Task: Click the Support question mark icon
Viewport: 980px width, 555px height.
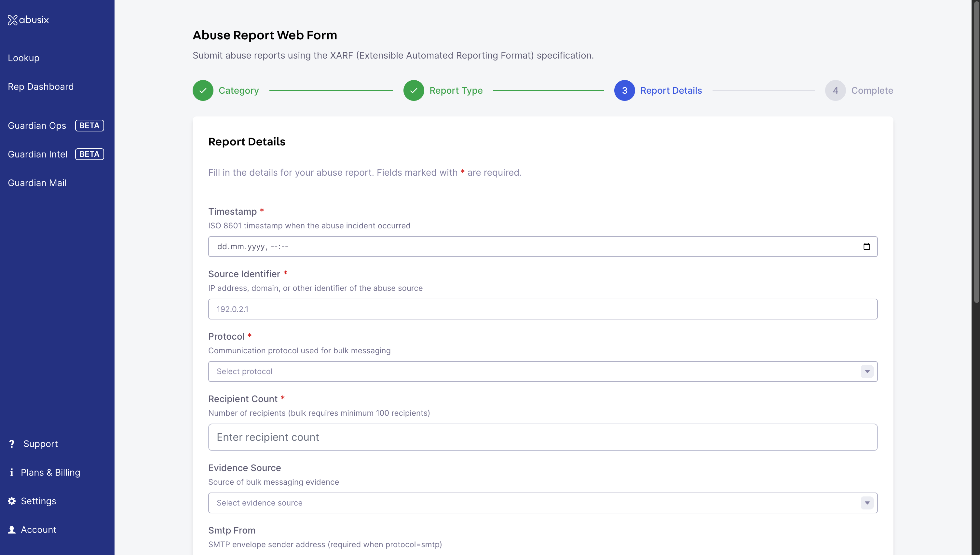Action: pyautogui.click(x=12, y=444)
